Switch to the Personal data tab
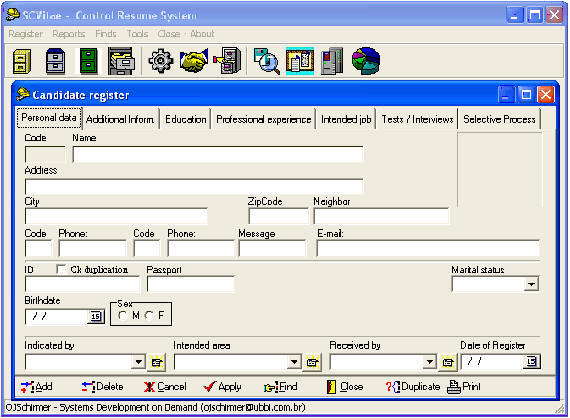This screenshot has height=418, width=570. click(x=49, y=118)
